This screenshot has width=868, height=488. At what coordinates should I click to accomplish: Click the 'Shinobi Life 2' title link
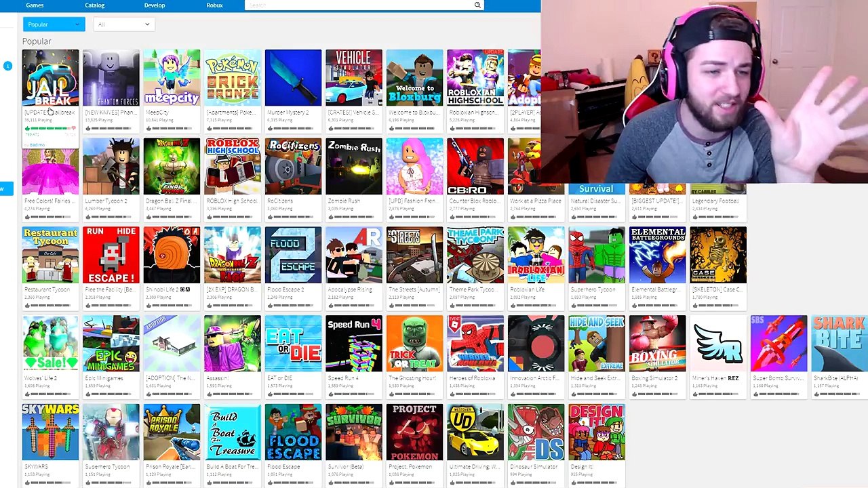point(167,290)
